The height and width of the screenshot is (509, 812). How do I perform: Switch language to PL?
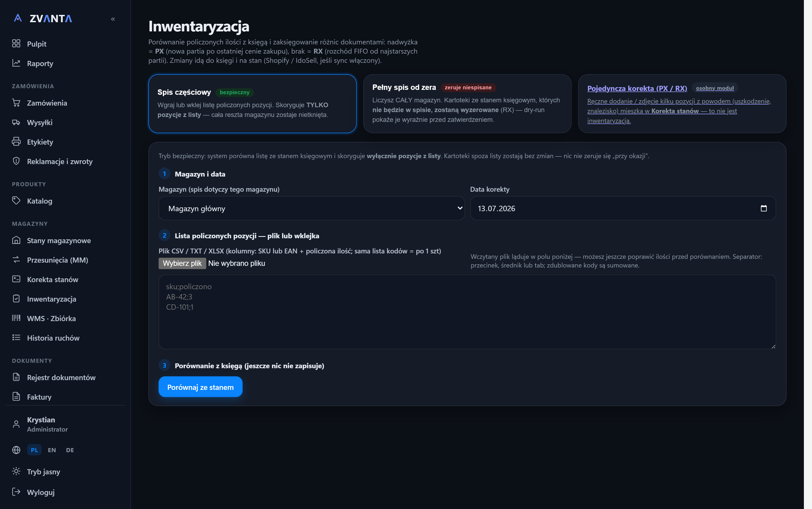34,450
